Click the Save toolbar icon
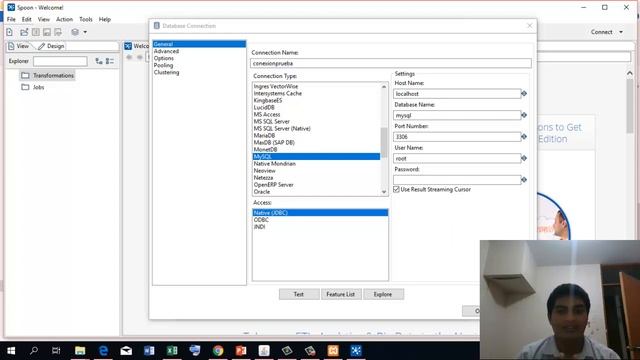 47,32
